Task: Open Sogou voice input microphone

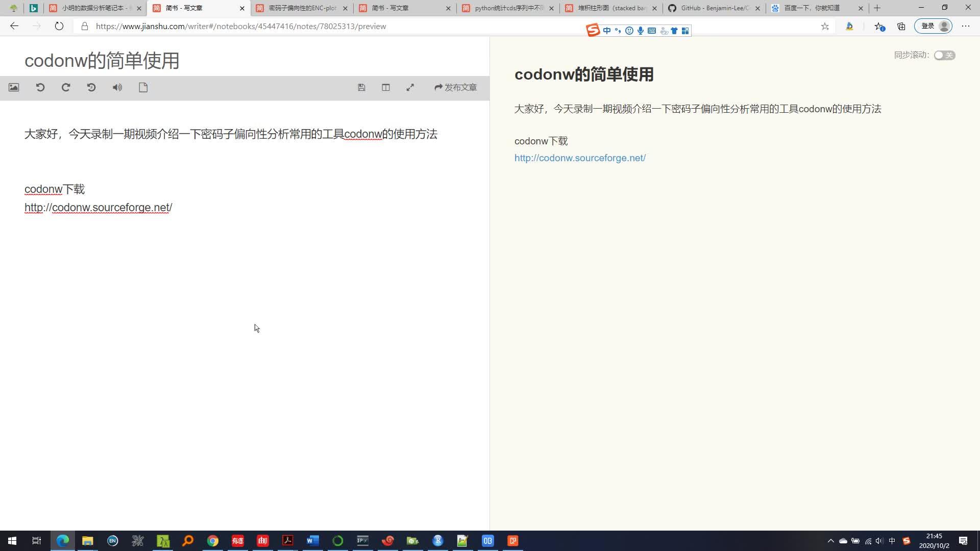Action: point(640,31)
